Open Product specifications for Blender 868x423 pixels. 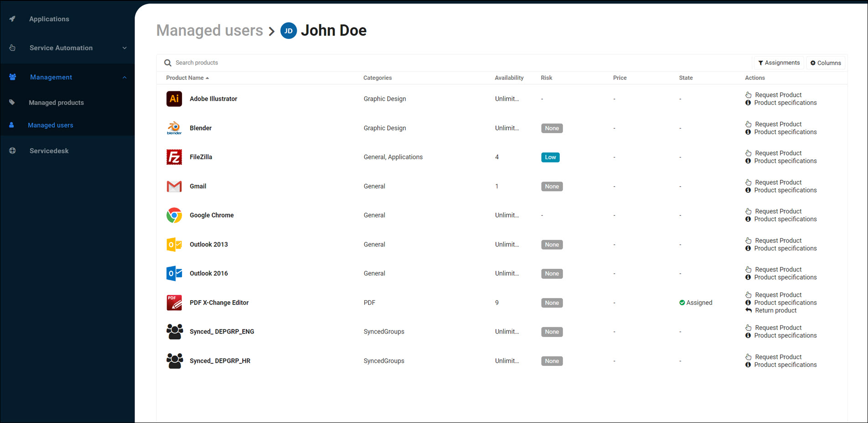(x=785, y=132)
